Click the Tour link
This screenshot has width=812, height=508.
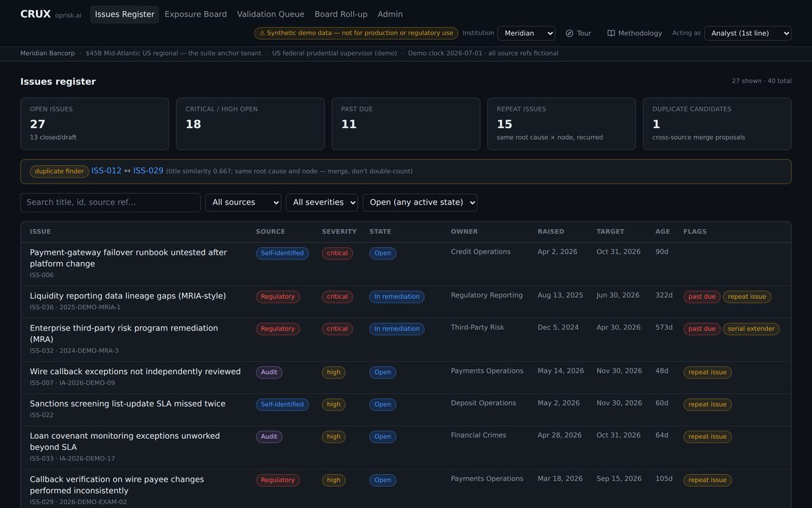tap(579, 33)
